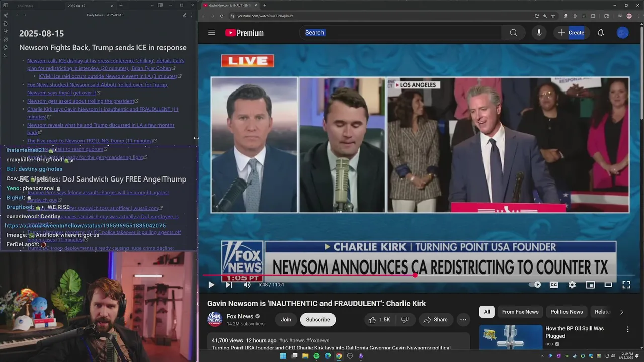The image size is (644, 362).
Task: Navigate back in Obsidian note
Action: coord(17,15)
